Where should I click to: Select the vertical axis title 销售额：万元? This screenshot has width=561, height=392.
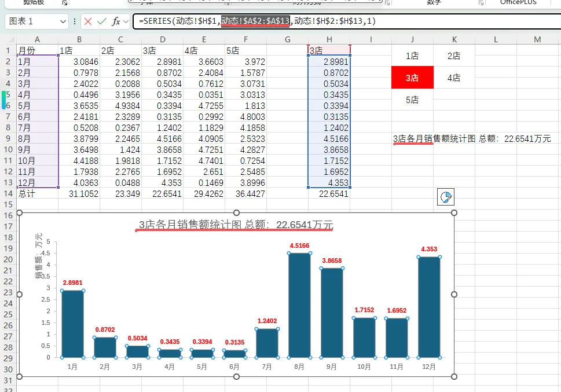click(x=39, y=255)
